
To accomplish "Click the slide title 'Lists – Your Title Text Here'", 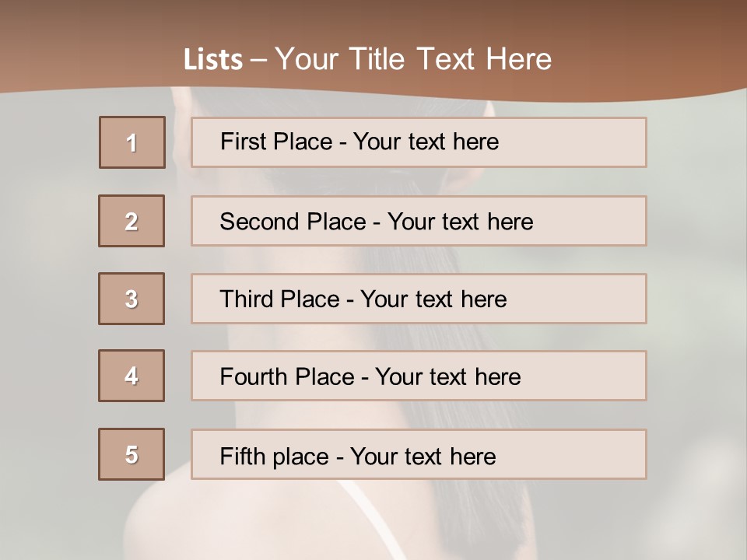I will (x=367, y=59).
